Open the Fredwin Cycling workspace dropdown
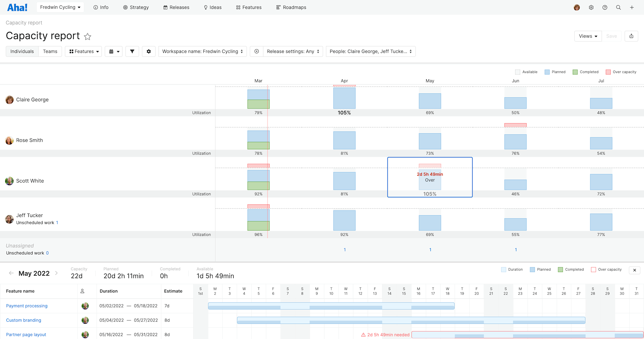This screenshot has height=339, width=644. (60, 7)
